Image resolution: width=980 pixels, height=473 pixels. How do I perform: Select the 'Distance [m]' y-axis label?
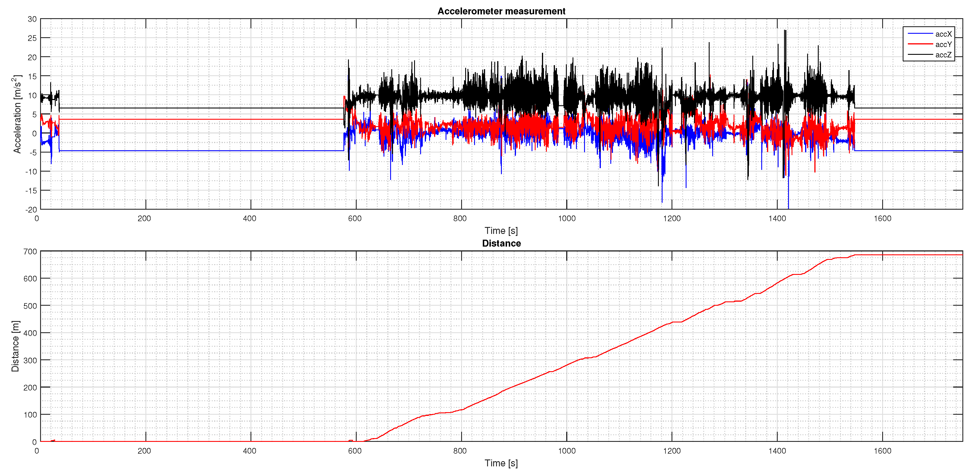(x=15, y=346)
